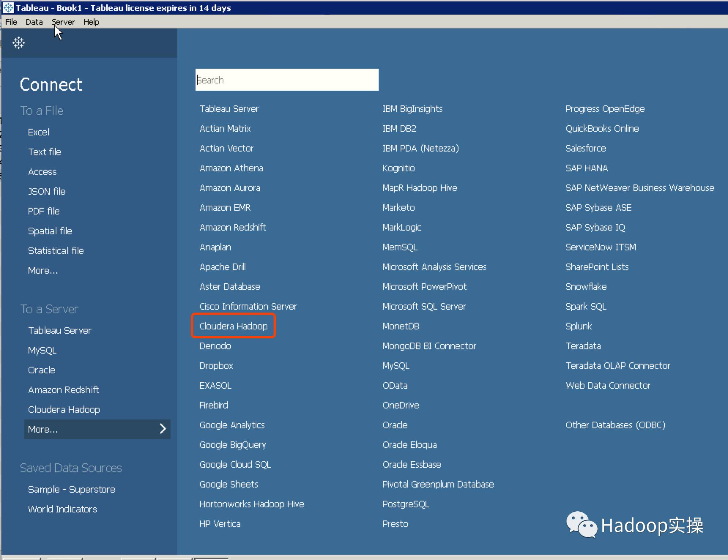Expand the To a Server More... arrow

[x=163, y=429]
